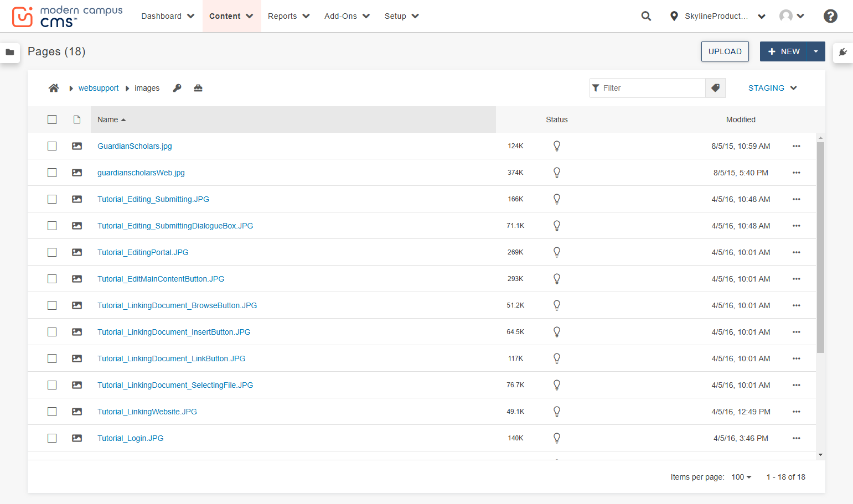
Task: Open Tutorial_LinkingWebsite.JPG file link
Action: point(147,412)
